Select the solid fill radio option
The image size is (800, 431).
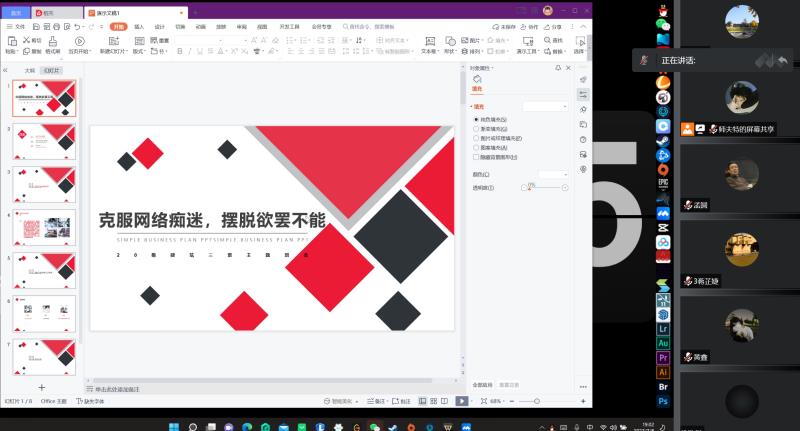[x=476, y=119]
